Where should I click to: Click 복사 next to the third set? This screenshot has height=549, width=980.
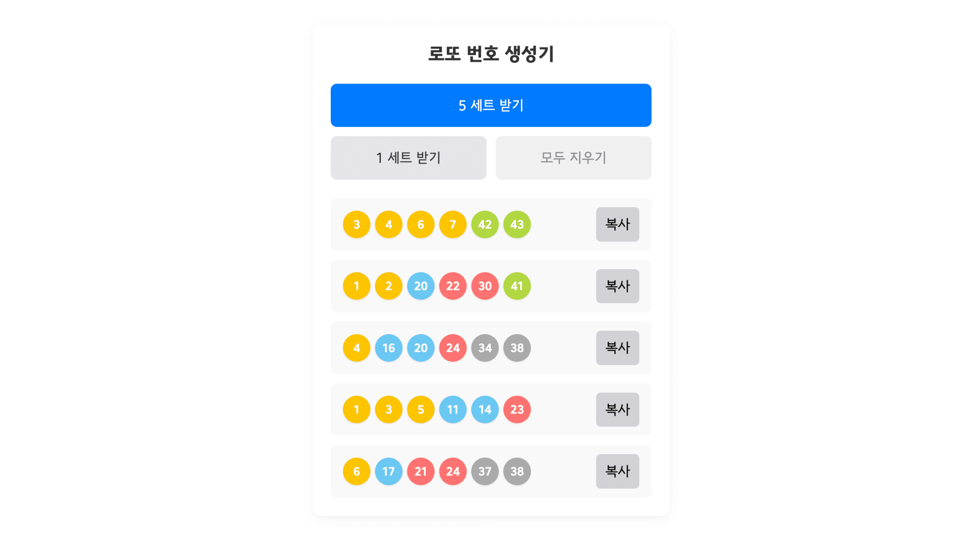point(617,348)
